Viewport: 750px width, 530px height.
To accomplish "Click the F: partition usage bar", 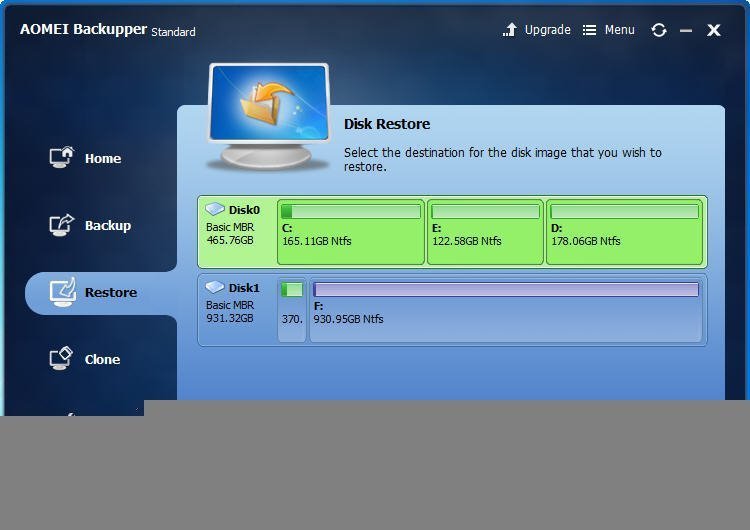I will (506, 289).
